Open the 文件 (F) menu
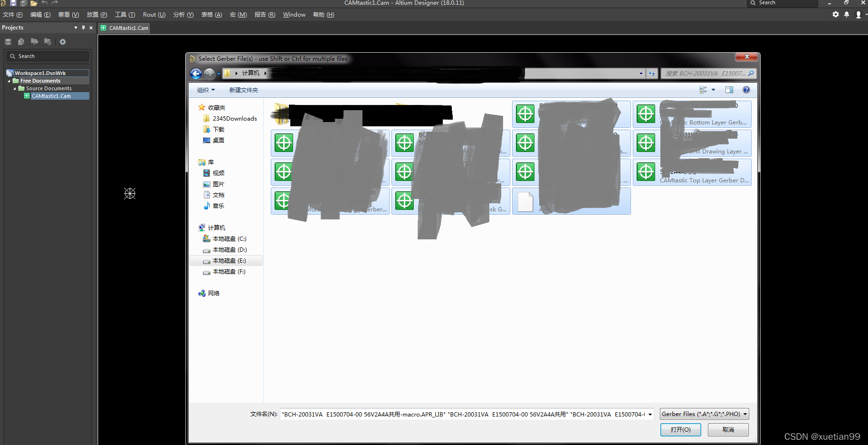This screenshot has height=445, width=868. pyautogui.click(x=13, y=15)
